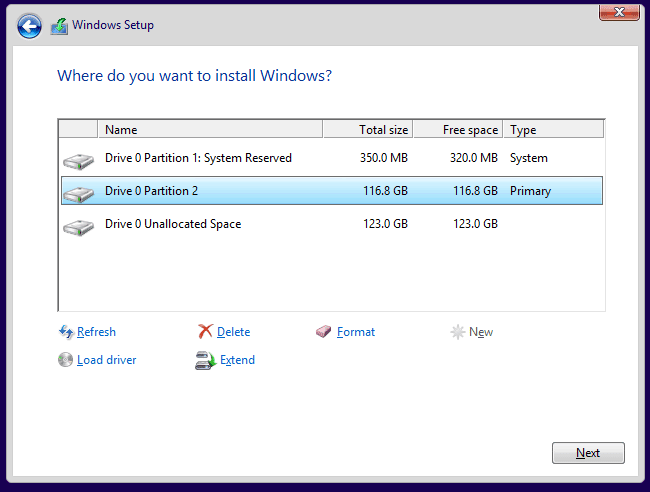Click the Type column header
This screenshot has width=650, height=492.
[552, 130]
